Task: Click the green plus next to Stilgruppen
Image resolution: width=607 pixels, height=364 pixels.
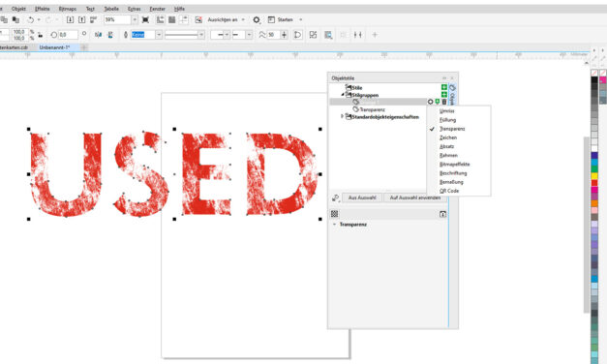Action: click(x=444, y=95)
